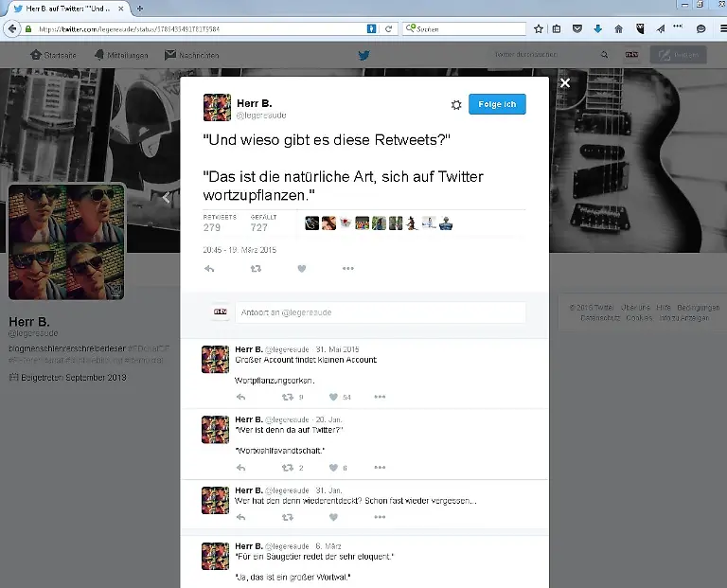Like the 'Wer ist denn da' tweet
This screenshot has width=727, height=588.
pos(333,468)
